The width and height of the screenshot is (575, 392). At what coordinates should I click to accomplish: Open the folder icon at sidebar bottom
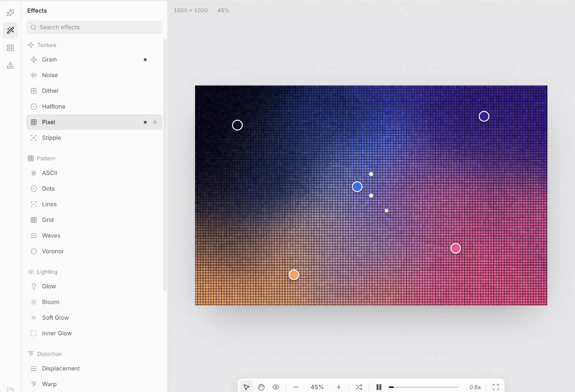(x=11, y=389)
